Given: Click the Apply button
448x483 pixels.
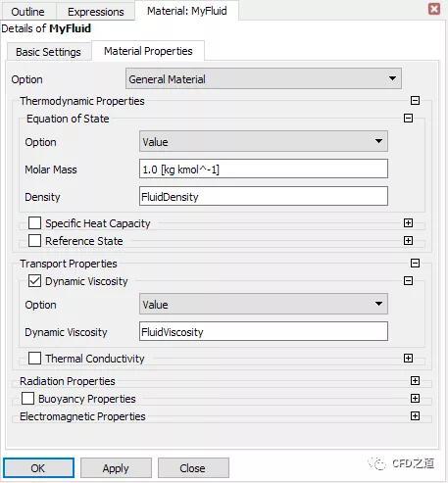Looking at the screenshot, I should pos(116,468).
